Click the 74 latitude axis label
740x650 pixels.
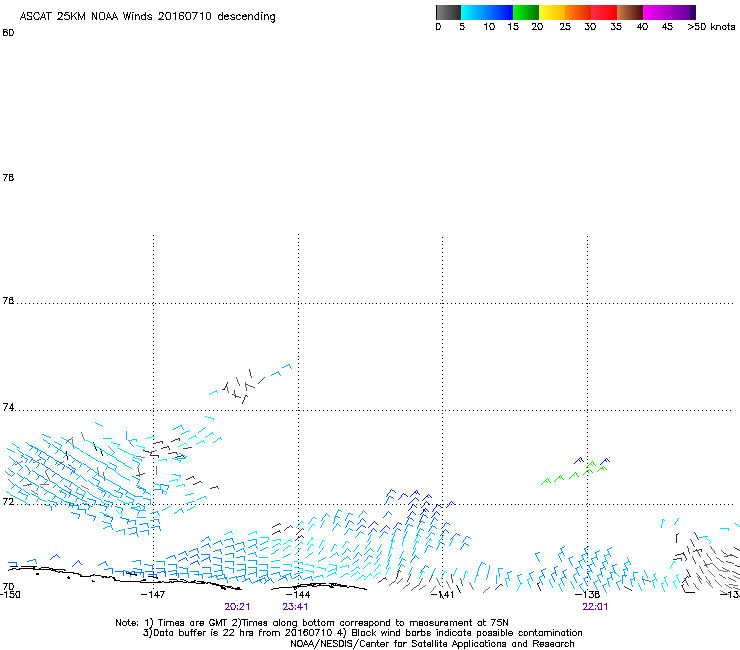(8, 407)
